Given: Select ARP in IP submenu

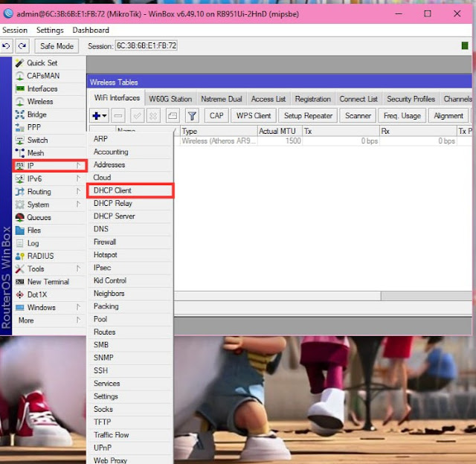Looking at the screenshot, I should pos(130,139).
